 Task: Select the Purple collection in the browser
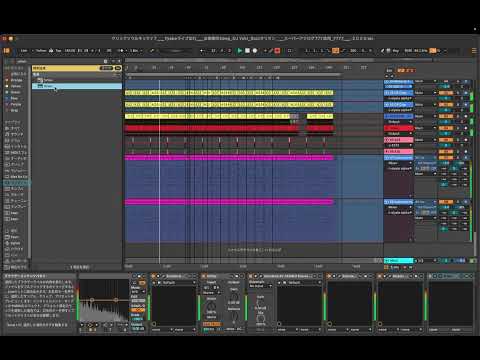click(15, 104)
